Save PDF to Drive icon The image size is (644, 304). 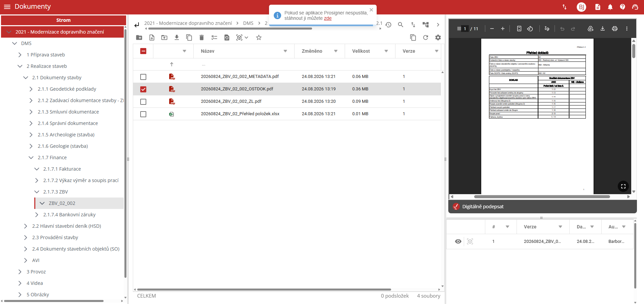591,29
